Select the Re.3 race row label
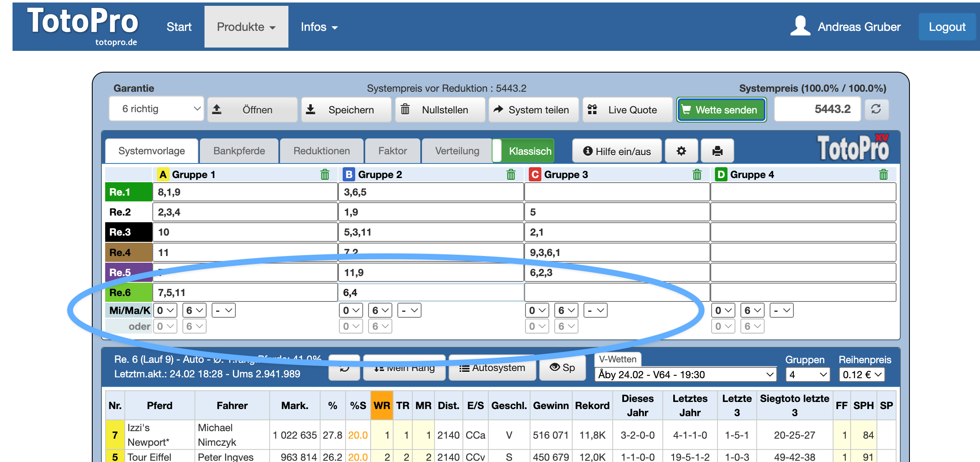980x462 pixels. 129,232
